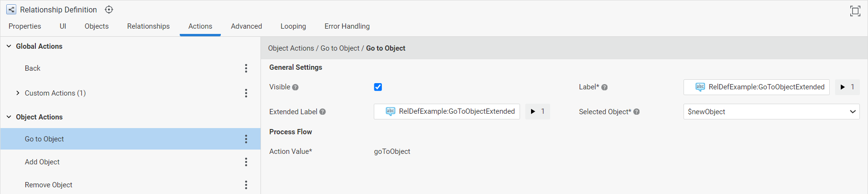Viewport: 868px width, 194px height.
Task: Switch to the Error Handling tab
Action: (x=347, y=26)
